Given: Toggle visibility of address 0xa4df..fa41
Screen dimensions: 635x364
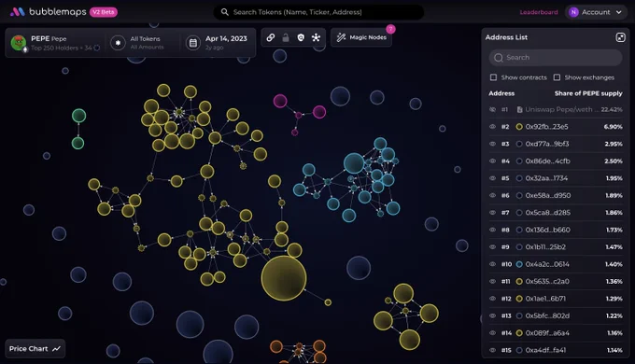Looking at the screenshot, I should (492, 350).
